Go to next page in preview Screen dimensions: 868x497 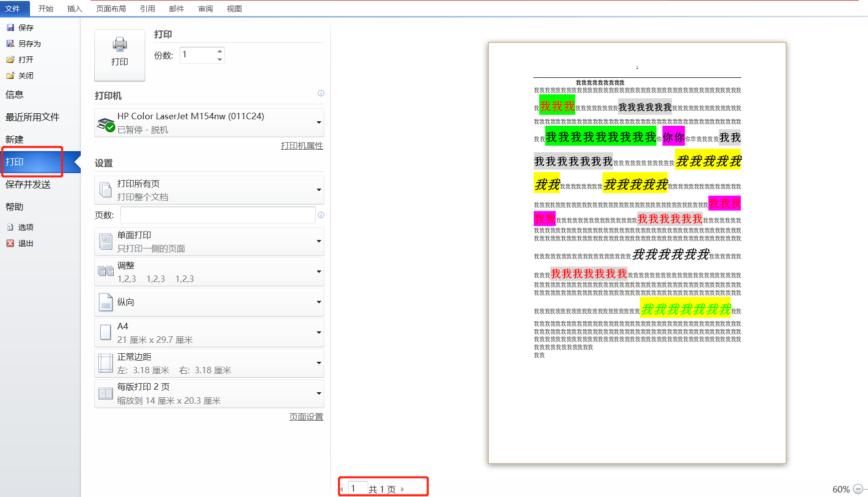point(403,489)
